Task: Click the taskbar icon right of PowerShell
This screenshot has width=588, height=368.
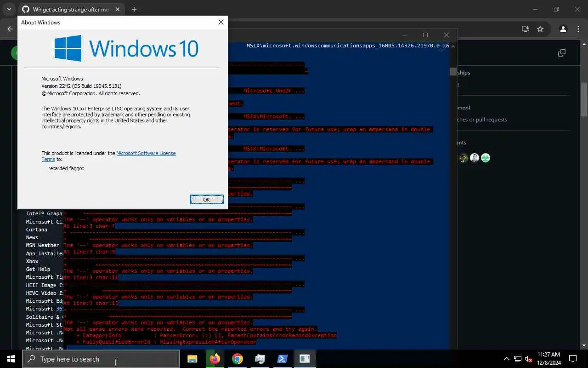Action: pyautogui.click(x=305, y=359)
